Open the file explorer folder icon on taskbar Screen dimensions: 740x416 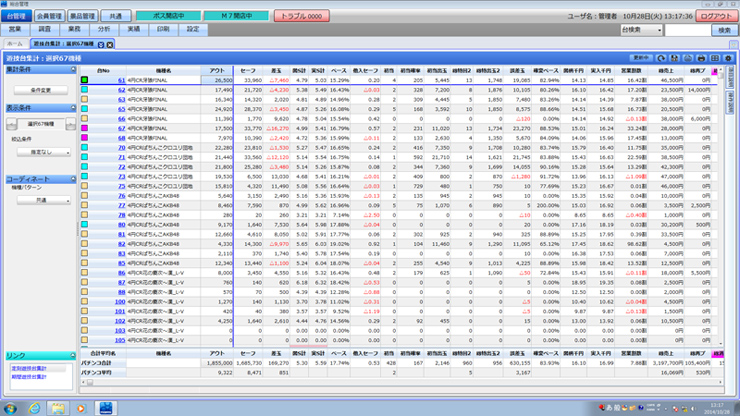[x=58, y=408]
